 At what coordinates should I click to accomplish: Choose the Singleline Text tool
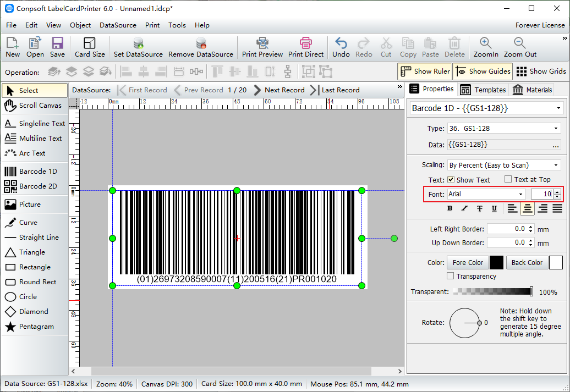35,124
